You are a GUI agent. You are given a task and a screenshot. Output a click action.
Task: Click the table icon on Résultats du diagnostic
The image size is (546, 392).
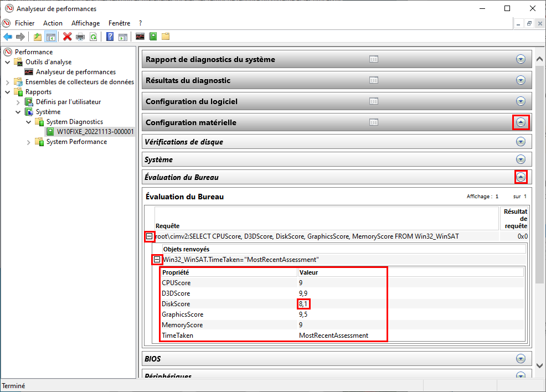(x=374, y=80)
